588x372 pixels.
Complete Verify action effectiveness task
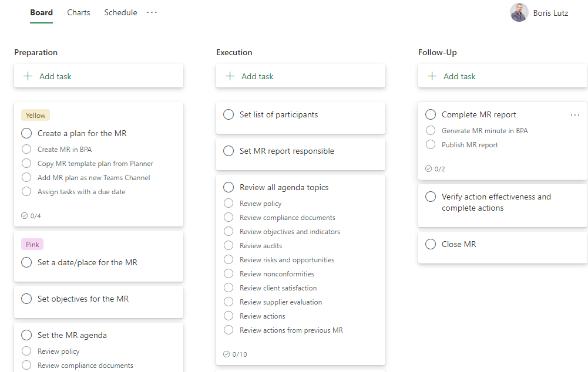click(x=431, y=197)
